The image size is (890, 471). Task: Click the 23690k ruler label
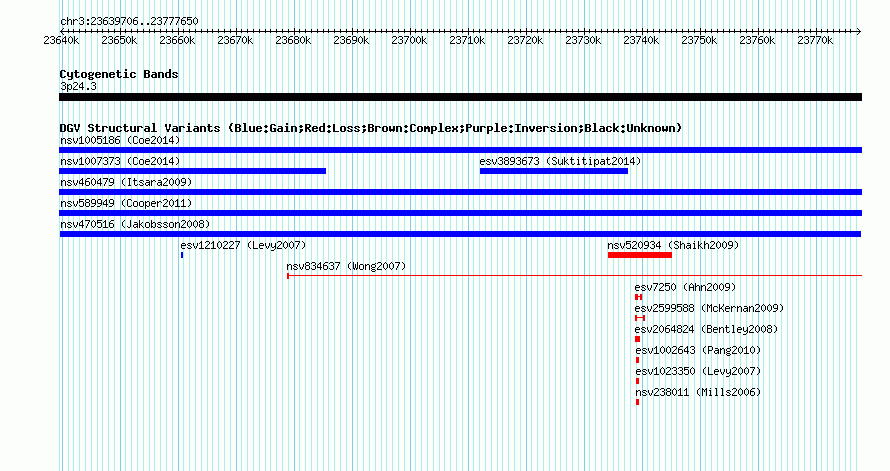351,40
